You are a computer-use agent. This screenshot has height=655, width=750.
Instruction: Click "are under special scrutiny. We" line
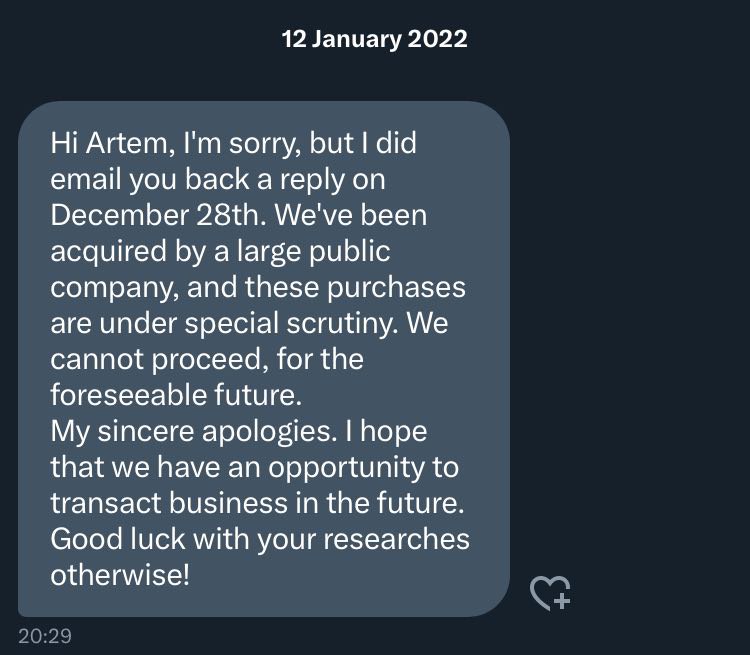coord(249,323)
